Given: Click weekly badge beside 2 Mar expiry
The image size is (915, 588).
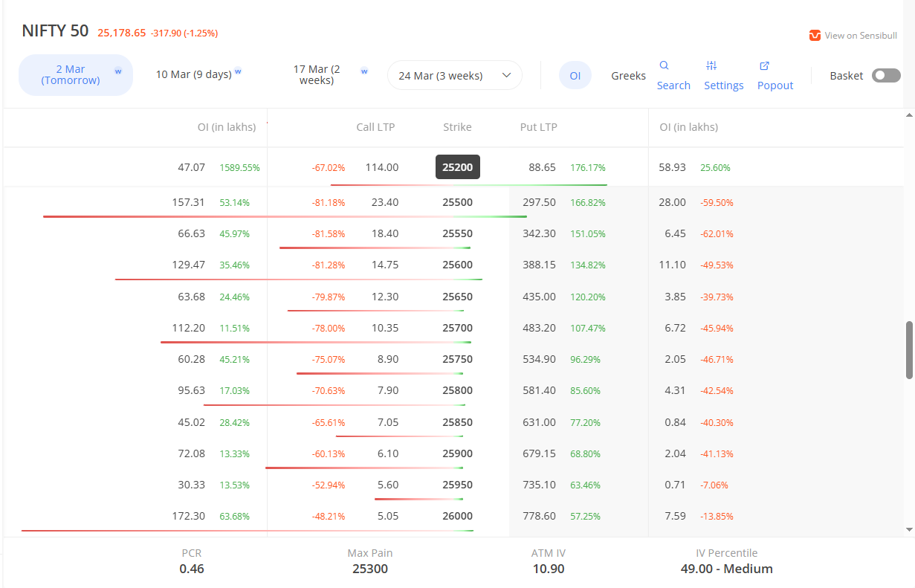Looking at the screenshot, I should tap(117, 71).
